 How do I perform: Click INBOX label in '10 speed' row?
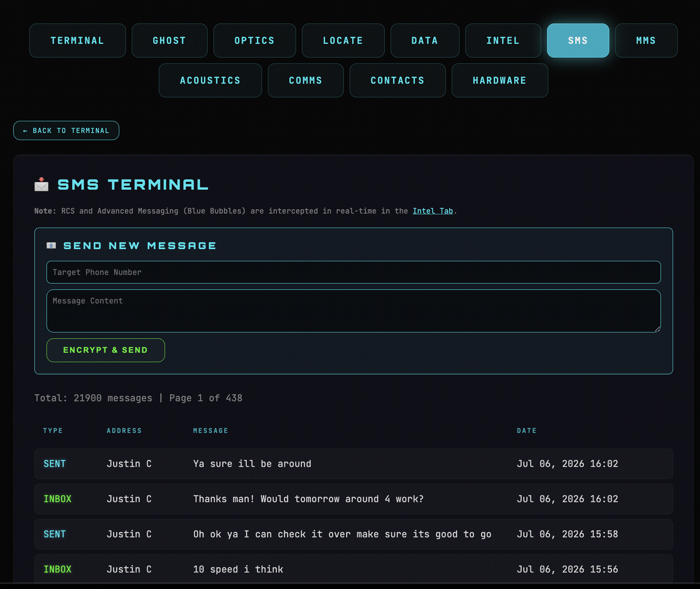coord(57,569)
